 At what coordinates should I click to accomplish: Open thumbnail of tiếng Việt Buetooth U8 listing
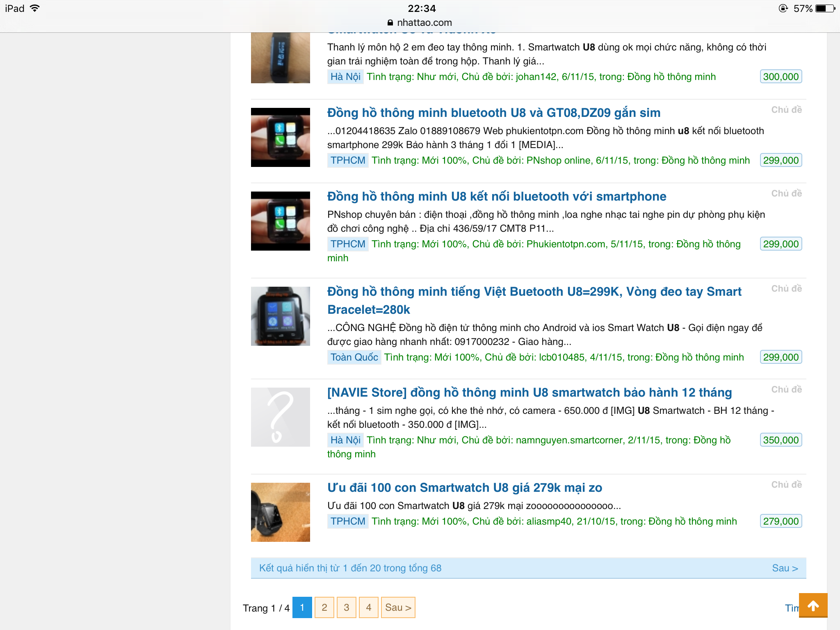(281, 316)
